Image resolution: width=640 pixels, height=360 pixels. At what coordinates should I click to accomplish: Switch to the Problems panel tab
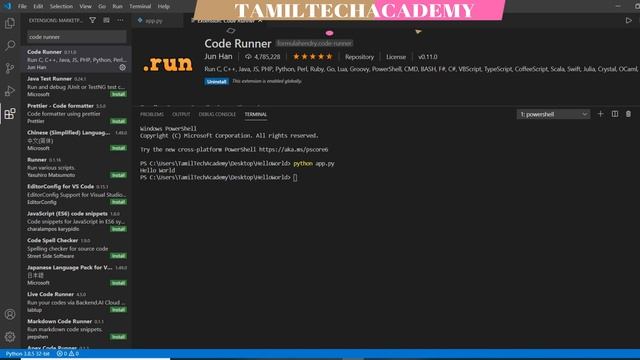(x=152, y=115)
